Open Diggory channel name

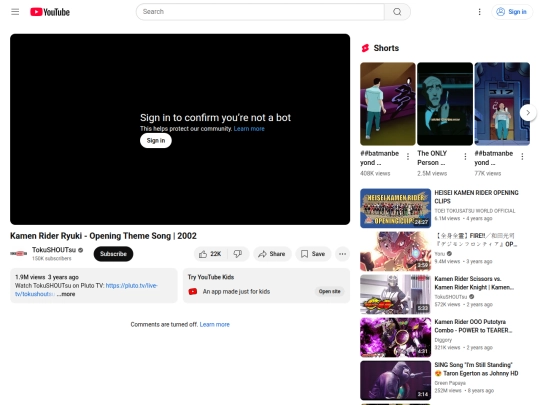click(x=443, y=340)
